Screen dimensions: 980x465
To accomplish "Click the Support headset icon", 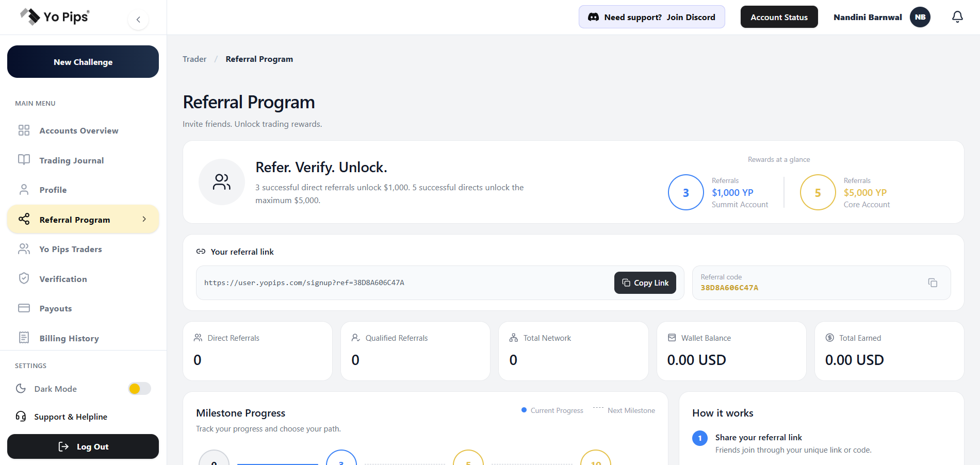I will pyautogui.click(x=21, y=417).
